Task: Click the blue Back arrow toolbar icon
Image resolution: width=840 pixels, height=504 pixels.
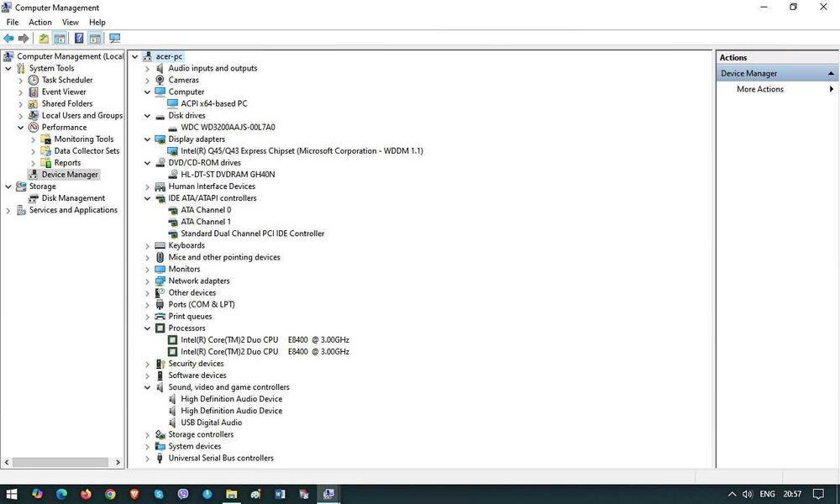Action: pos(8,38)
